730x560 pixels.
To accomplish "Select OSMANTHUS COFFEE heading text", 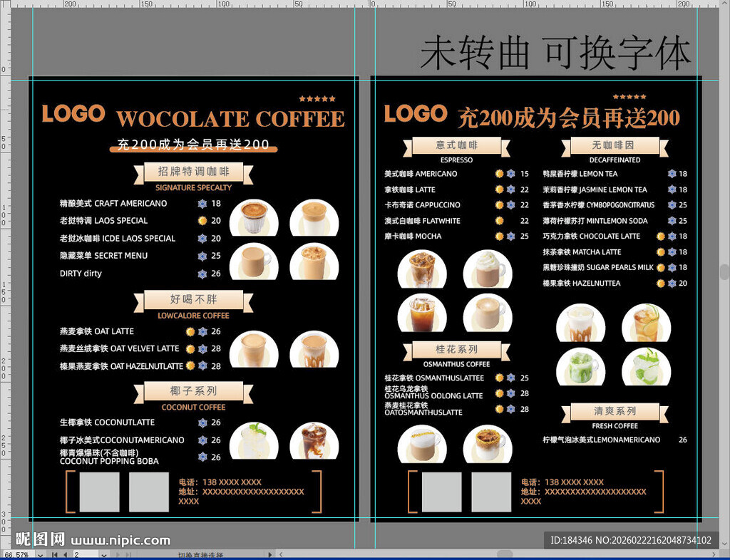I will tap(457, 364).
